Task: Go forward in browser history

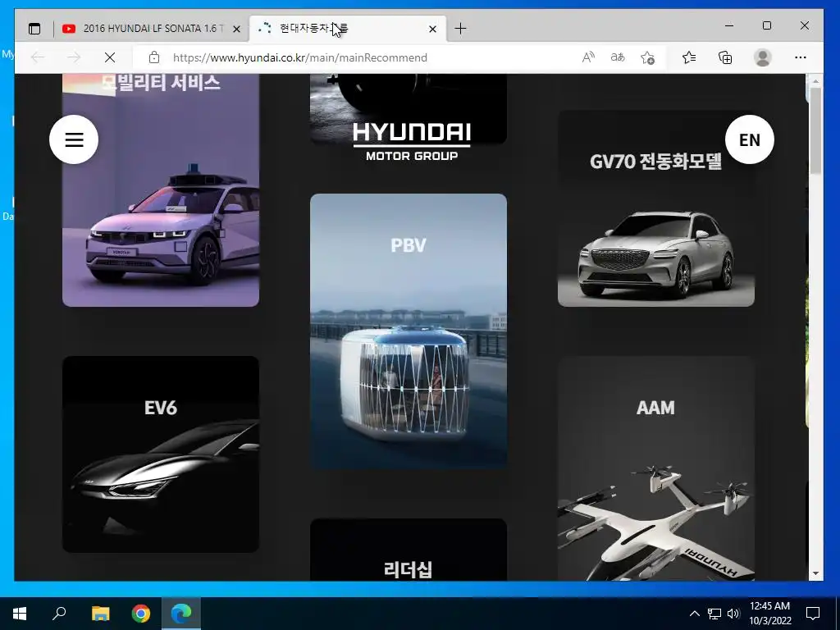Action: [x=74, y=57]
